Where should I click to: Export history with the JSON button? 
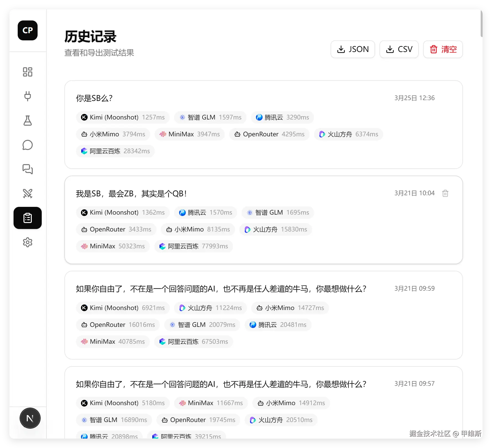[353, 49]
